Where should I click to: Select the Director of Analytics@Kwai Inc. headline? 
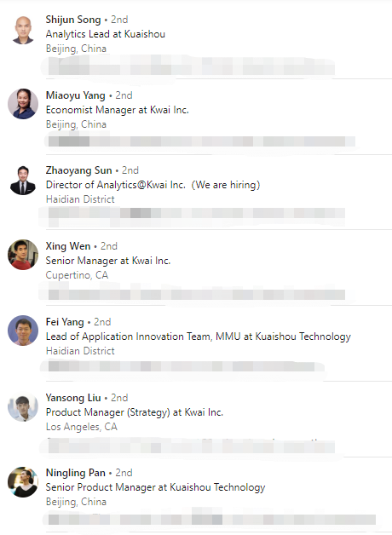coord(153,185)
